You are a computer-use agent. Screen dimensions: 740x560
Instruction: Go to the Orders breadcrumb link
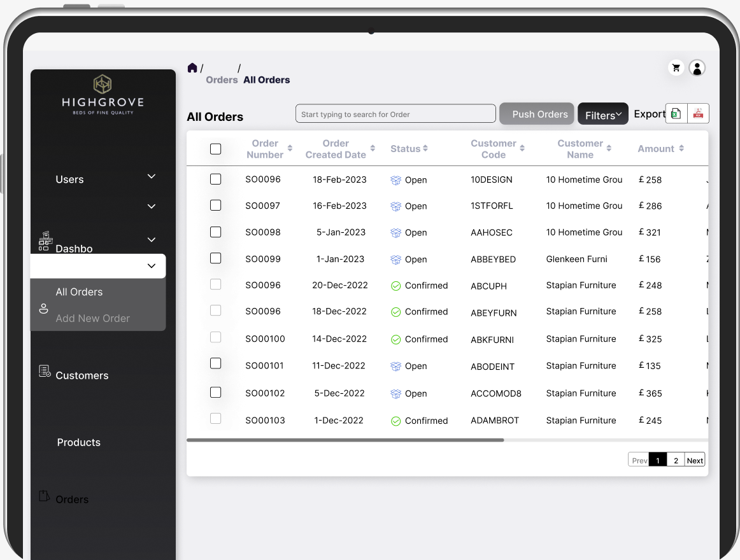[x=222, y=80]
